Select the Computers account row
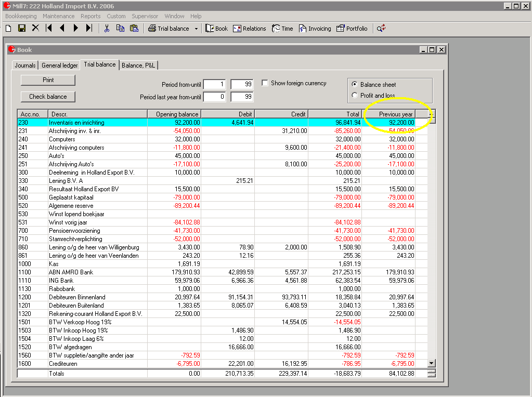This screenshot has height=397, width=532. coord(222,139)
